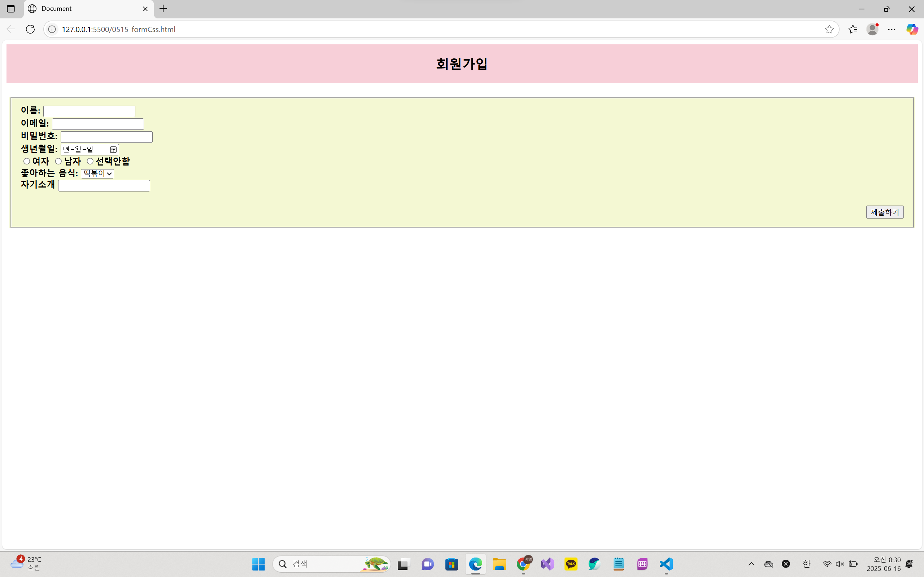The width and height of the screenshot is (924, 577).
Task: Open Visual Studio Code from taskbar
Action: click(666, 564)
